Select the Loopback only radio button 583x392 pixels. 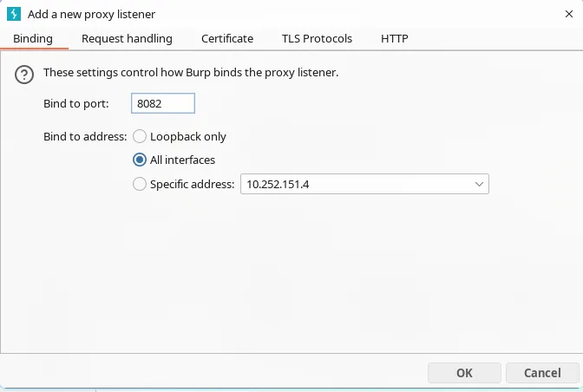pyautogui.click(x=140, y=136)
